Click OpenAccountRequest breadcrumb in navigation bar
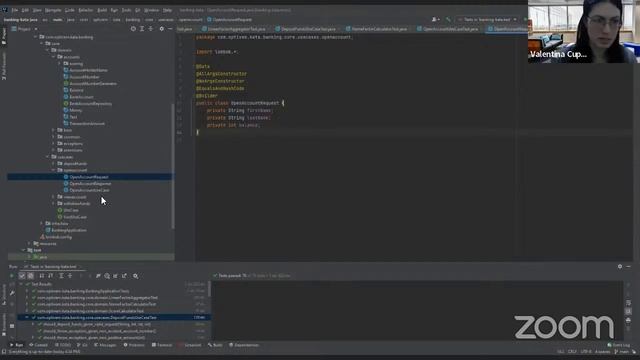 (x=229, y=19)
